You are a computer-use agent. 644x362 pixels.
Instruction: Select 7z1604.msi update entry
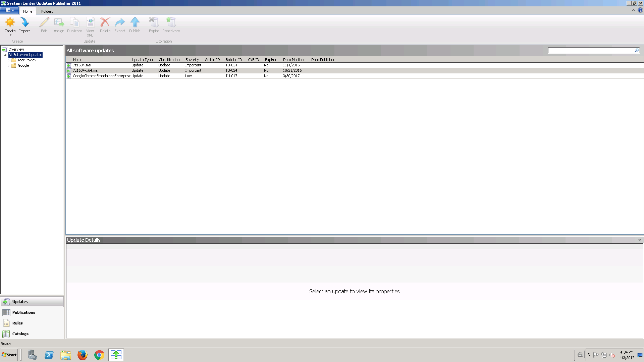coord(82,65)
